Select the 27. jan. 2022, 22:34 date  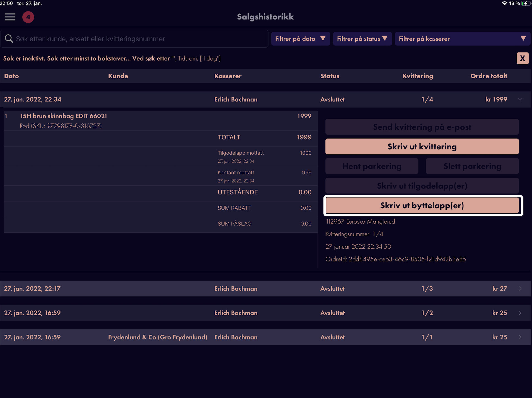tap(33, 99)
